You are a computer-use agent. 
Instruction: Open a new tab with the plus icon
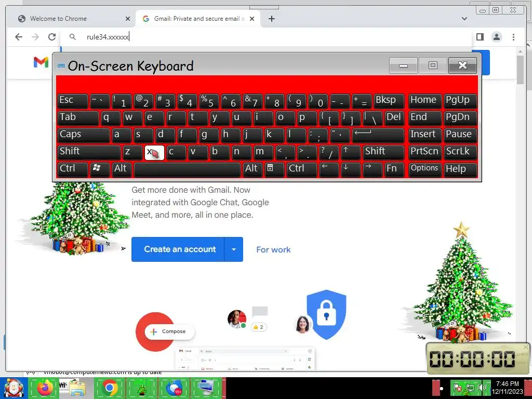pos(271,19)
